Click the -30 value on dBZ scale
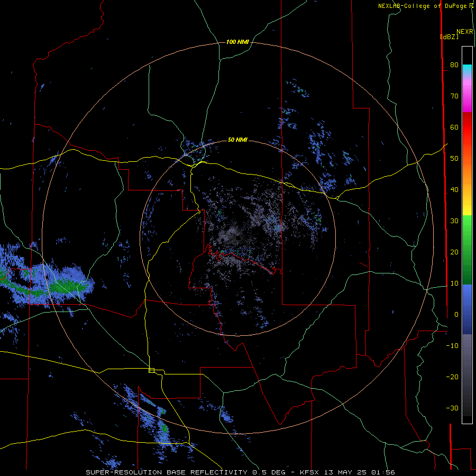The height and width of the screenshot is (476, 476). [452, 408]
